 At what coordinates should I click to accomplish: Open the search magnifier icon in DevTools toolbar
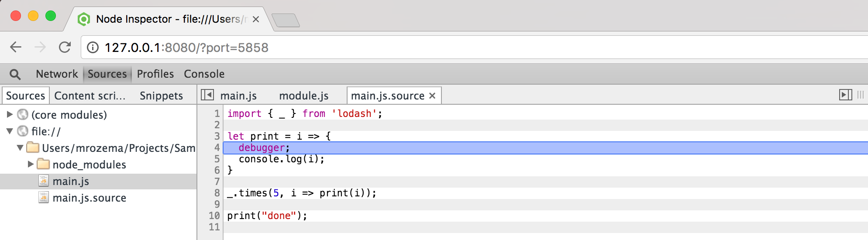15,74
